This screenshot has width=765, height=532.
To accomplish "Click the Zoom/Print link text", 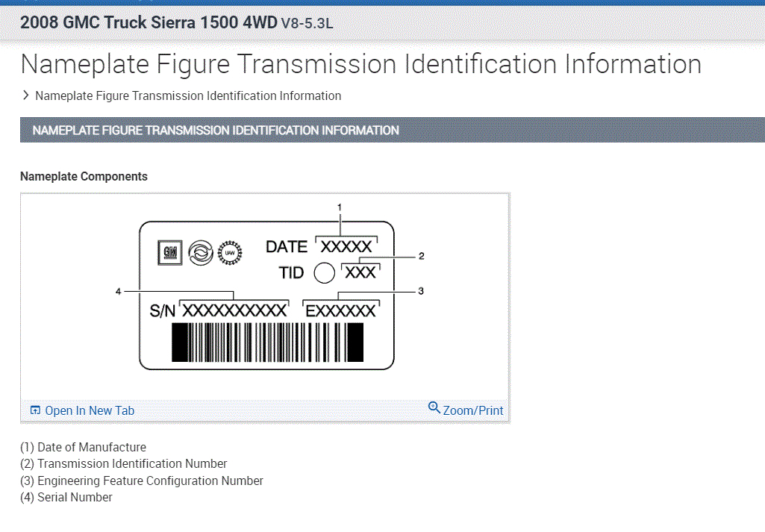I will click(x=473, y=410).
